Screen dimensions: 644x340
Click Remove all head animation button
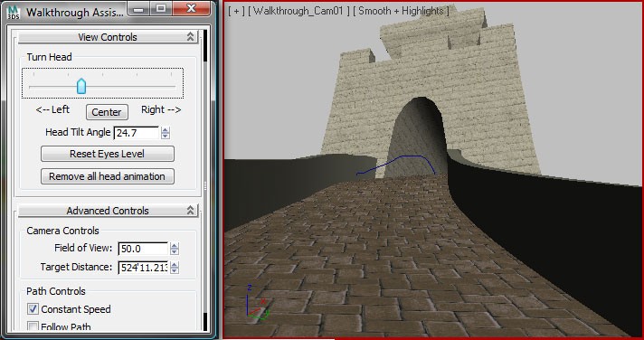[108, 176]
